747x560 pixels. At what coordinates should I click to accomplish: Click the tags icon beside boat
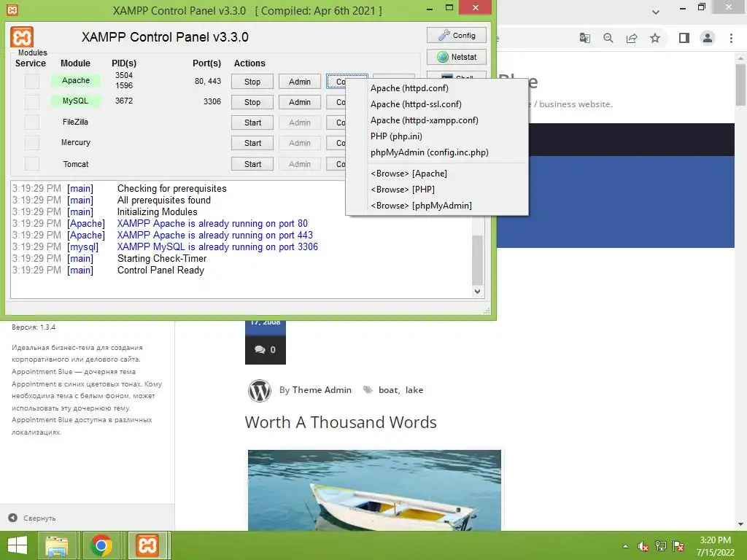pos(368,390)
